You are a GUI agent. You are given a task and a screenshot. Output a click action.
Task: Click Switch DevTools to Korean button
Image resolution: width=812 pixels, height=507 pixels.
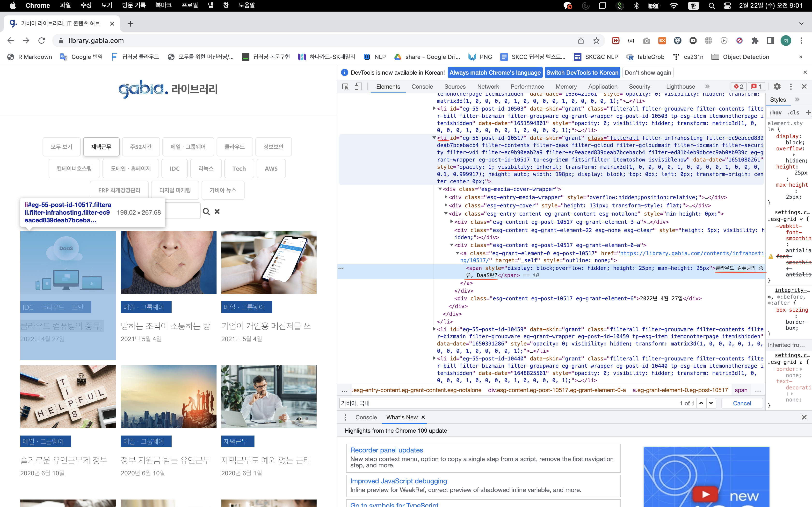582,72
